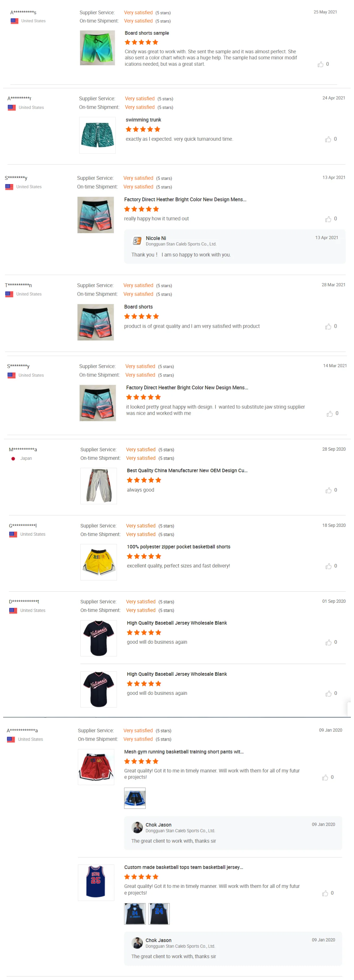Open 'Best Quality China Manufacturer New OEM Design' product
This screenshot has width=354, height=980.
(x=187, y=471)
